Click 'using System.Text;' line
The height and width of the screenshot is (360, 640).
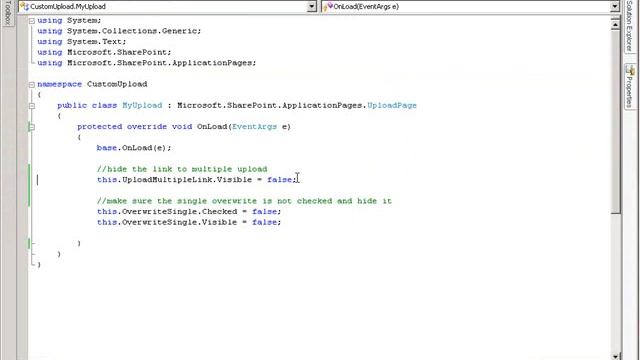[x=82, y=42]
